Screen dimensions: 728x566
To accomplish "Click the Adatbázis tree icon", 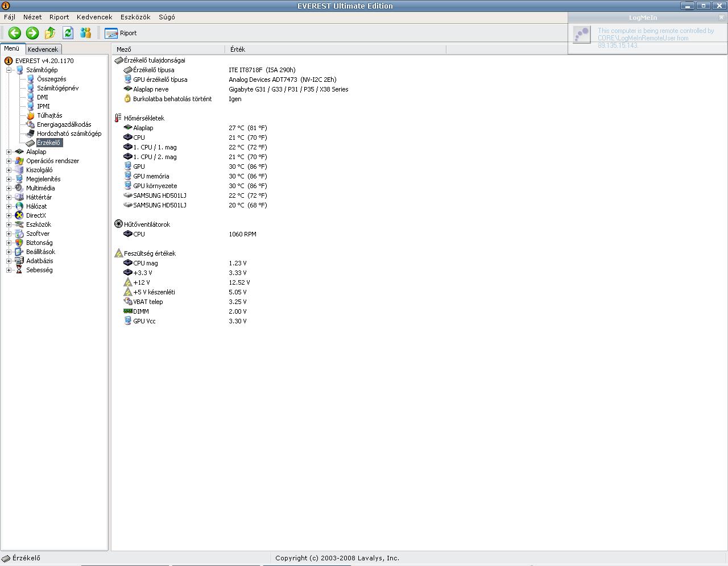I will (19, 261).
